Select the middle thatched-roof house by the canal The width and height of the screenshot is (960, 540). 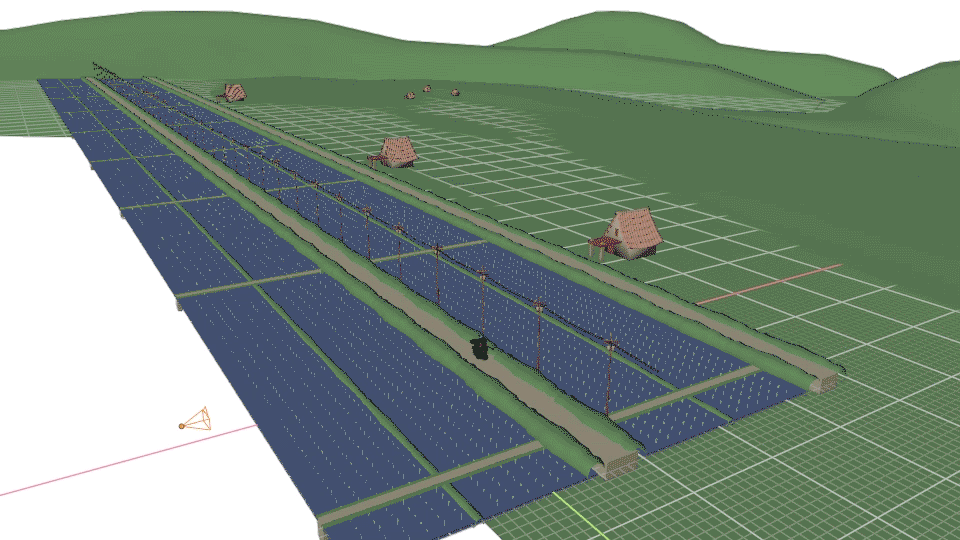393,152
